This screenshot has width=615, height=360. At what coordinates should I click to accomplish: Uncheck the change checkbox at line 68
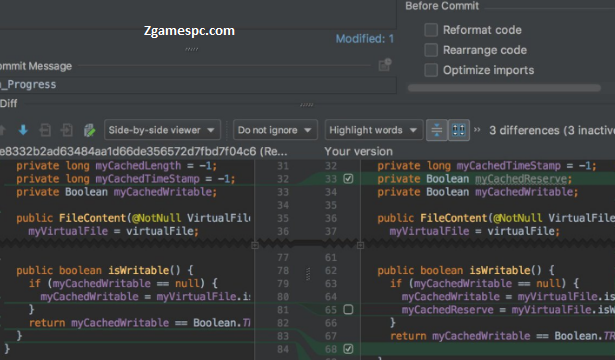348,349
